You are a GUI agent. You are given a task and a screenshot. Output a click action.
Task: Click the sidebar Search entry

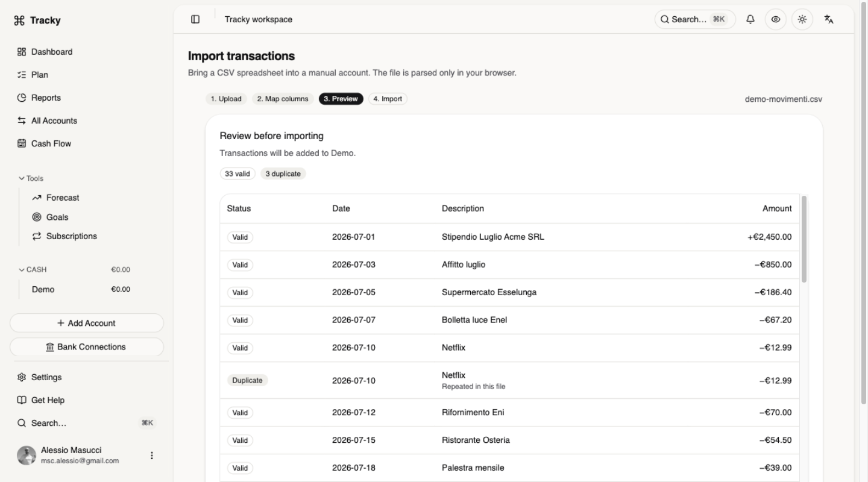86,423
